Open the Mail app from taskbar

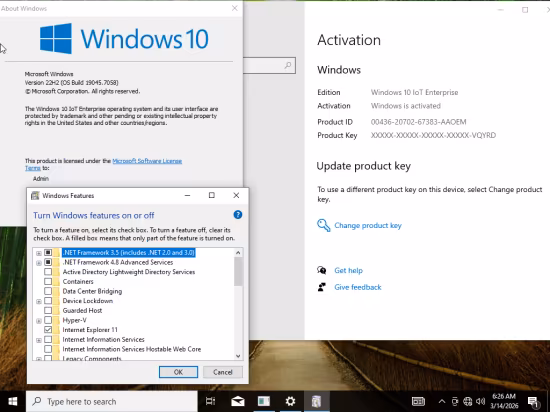[237, 401]
